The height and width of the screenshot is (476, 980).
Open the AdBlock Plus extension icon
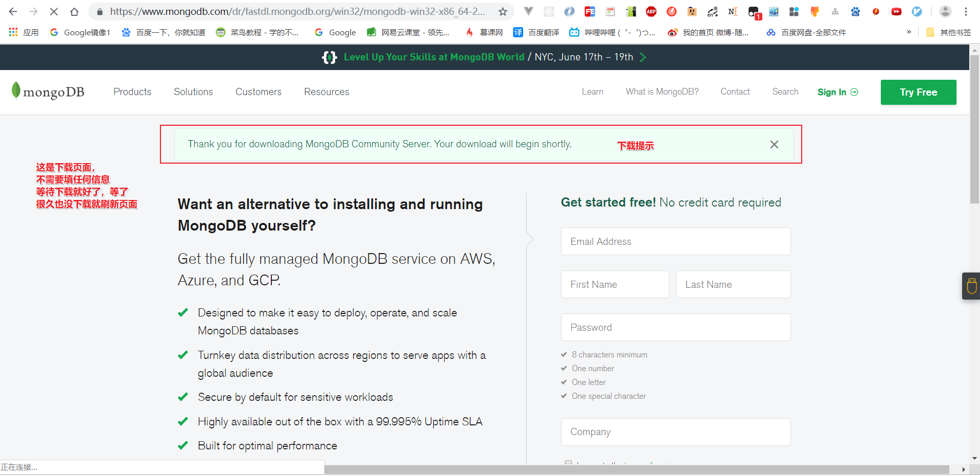coord(651,11)
